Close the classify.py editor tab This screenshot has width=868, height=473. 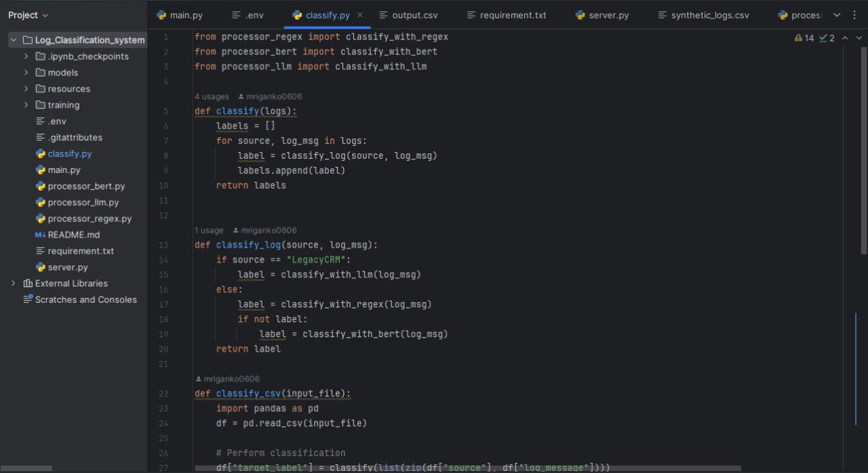[x=360, y=15]
